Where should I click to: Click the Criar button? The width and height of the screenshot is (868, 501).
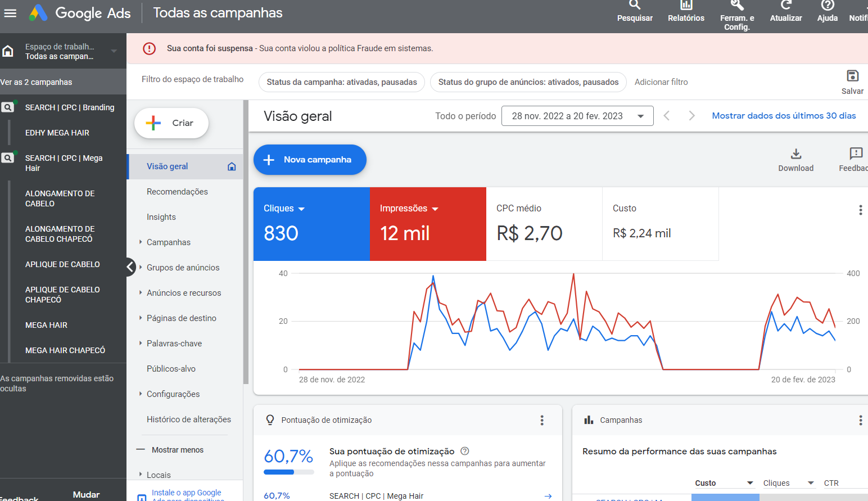pyautogui.click(x=171, y=123)
